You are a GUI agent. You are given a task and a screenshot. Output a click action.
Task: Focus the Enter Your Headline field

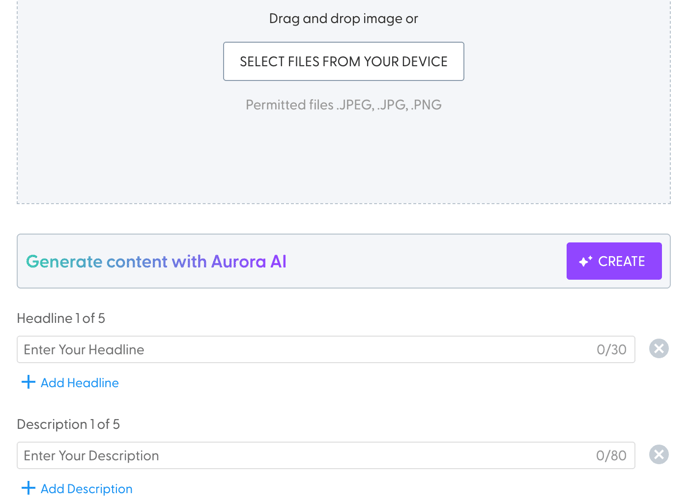coord(300,350)
